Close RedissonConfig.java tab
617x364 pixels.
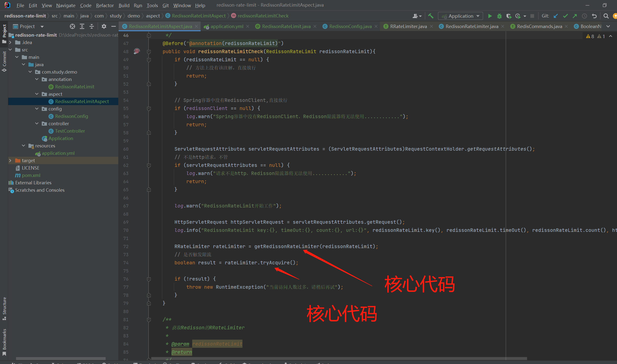click(x=376, y=26)
